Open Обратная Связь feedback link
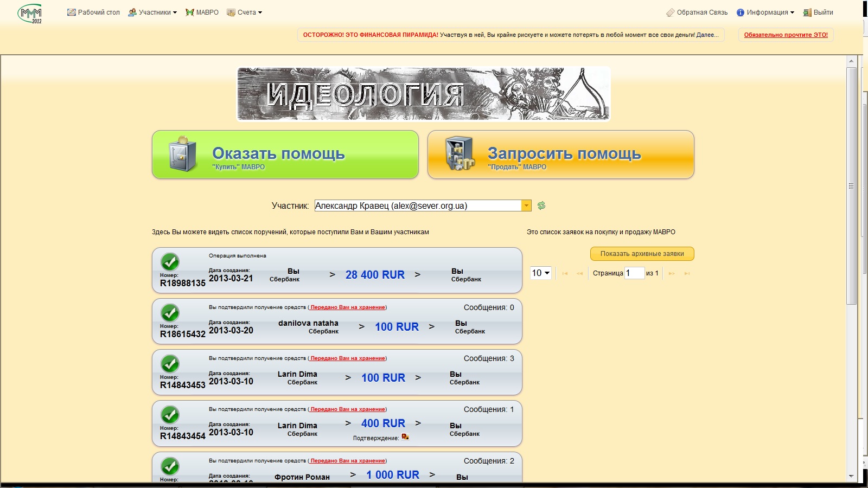Screen dimensions: 868x488 coord(697,12)
